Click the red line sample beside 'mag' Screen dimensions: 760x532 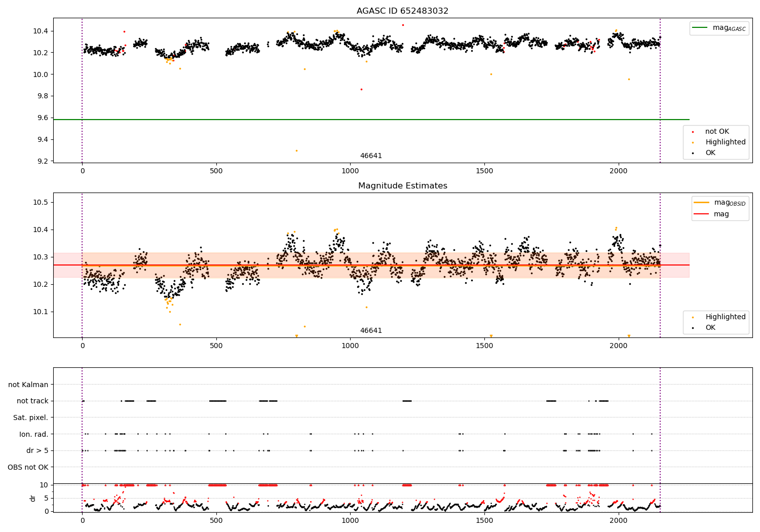tap(702, 214)
